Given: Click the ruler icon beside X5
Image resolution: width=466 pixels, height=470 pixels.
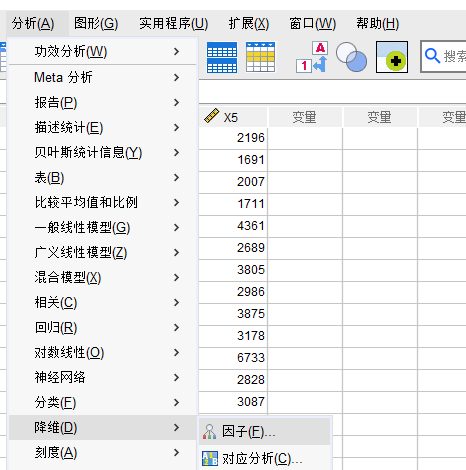Looking at the screenshot, I should (211, 116).
